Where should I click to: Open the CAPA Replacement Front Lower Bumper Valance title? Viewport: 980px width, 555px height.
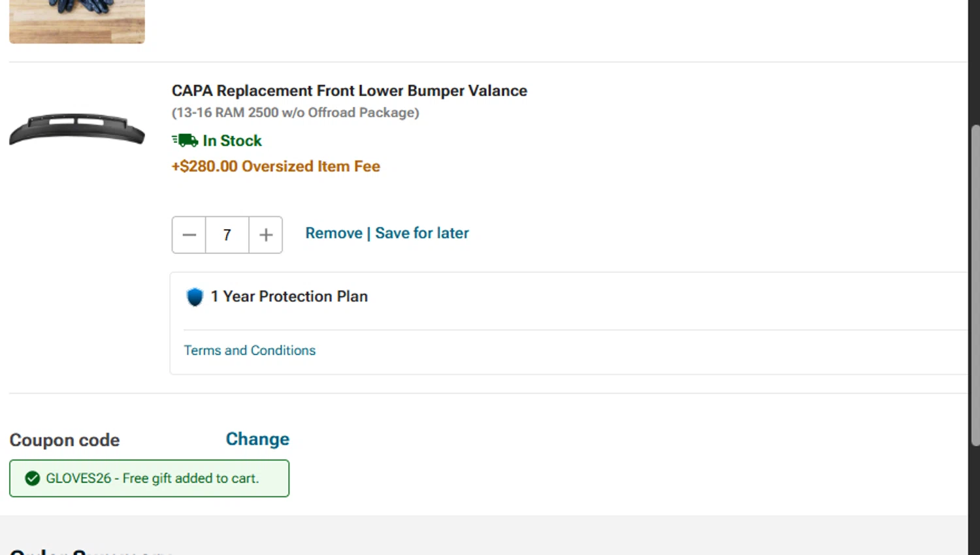coord(349,91)
